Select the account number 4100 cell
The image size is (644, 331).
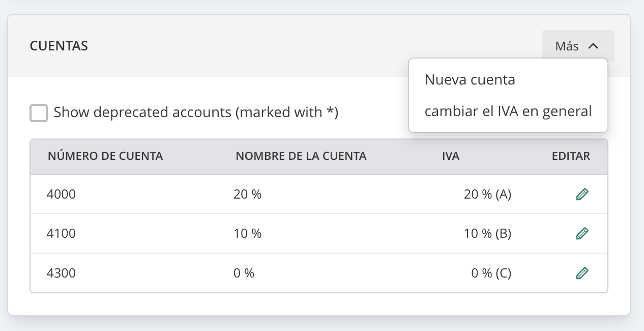(x=61, y=234)
